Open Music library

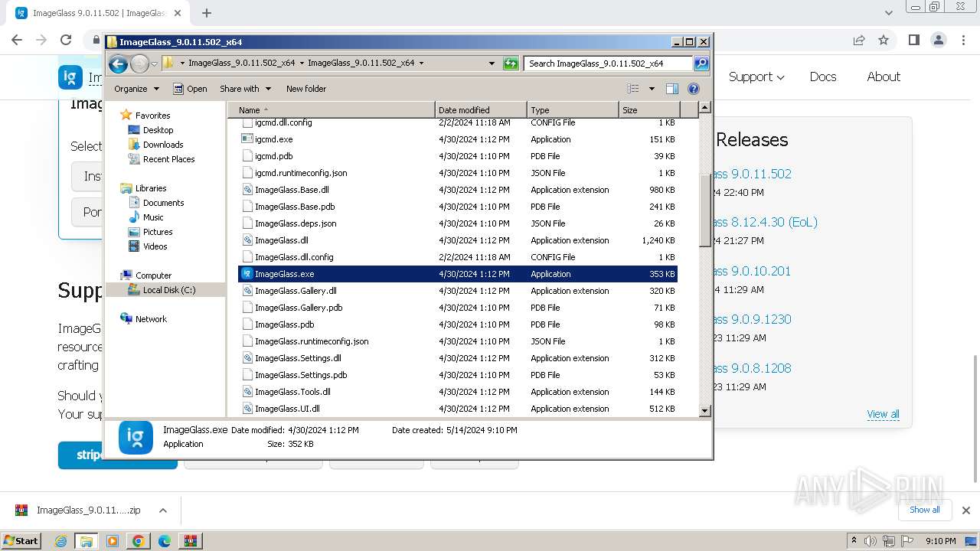(x=153, y=217)
